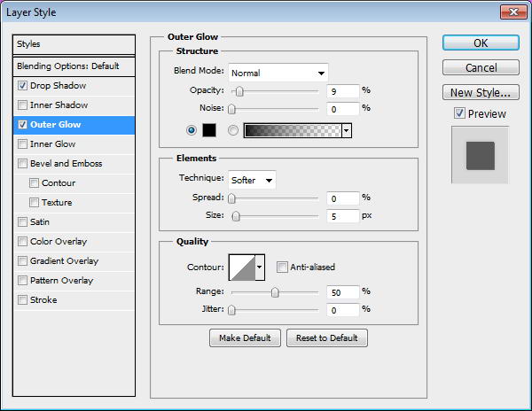Uncheck the Outer Glow checkbox
The height and width of the screenshot is (411, 532).
tap(22, 125)
